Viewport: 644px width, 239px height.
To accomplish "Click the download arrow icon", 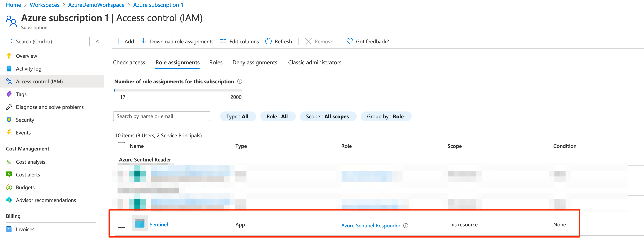I will [143, 41].
